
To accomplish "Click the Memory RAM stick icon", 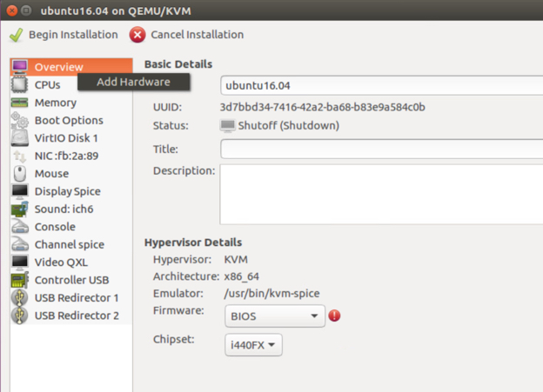I will (20, 103).
